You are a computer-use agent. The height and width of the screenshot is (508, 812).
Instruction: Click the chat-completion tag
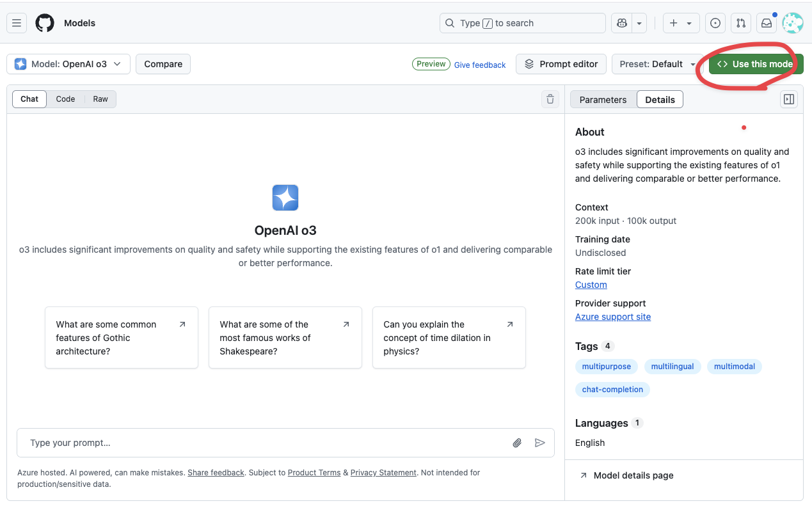[x=612, y=390]
